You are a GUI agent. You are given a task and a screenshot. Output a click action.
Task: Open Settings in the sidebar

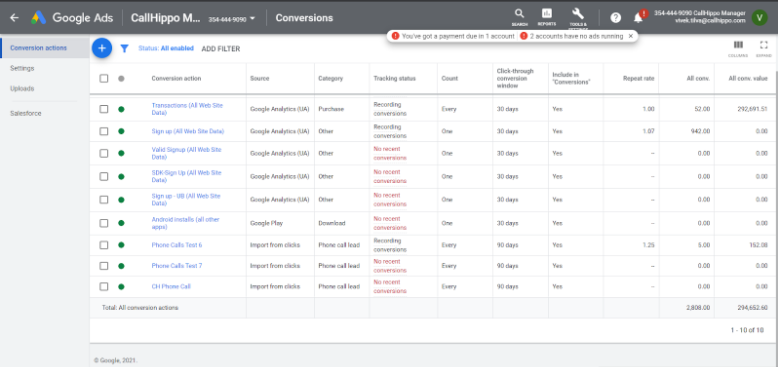(22, 68)
